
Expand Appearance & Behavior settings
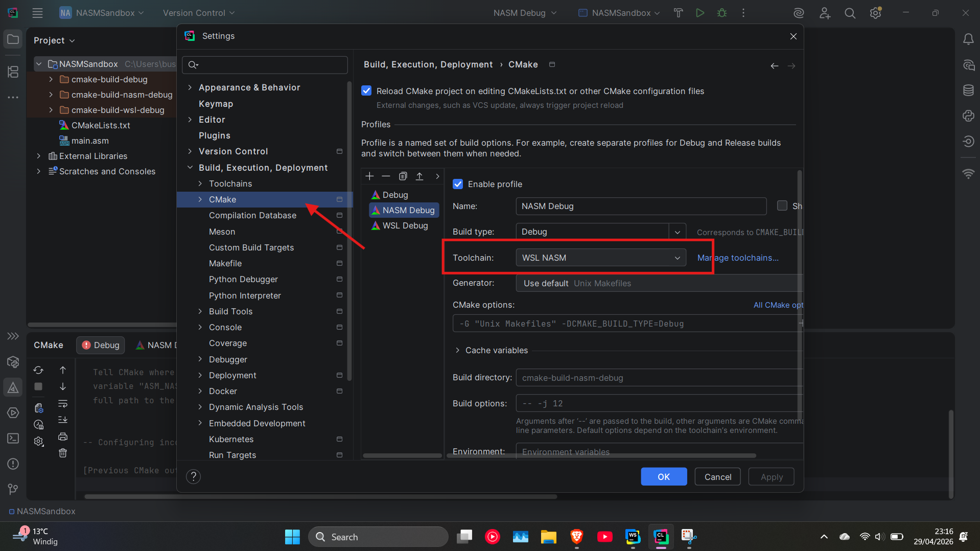[x=190, y=87]
